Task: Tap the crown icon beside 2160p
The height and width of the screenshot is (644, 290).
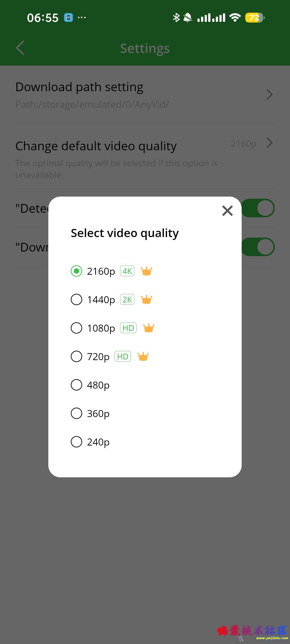Action: click(146, 271)
